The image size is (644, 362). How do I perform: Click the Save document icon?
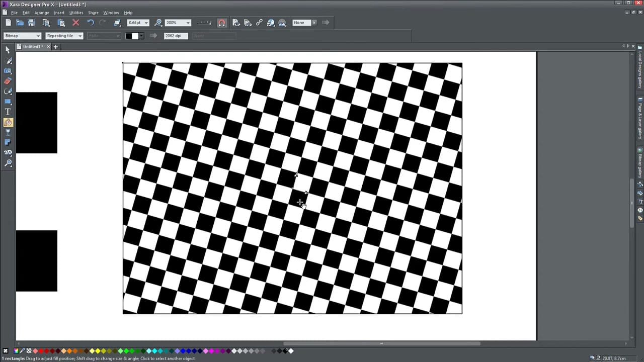point(31,22)
